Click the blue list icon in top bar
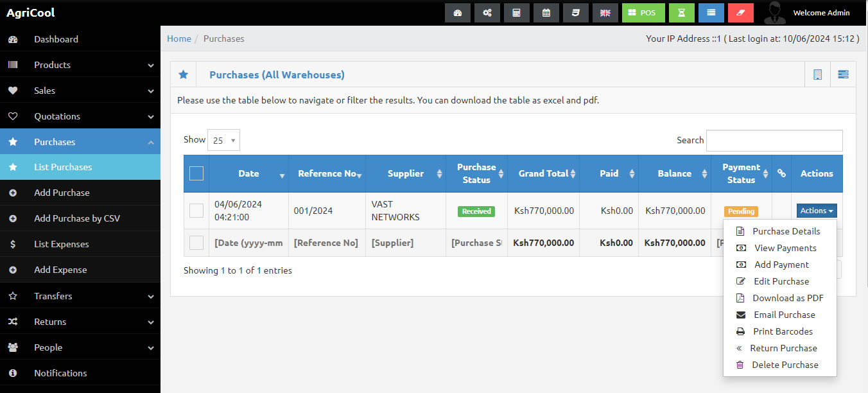This screenshot has height=393, width=868. point(711,13)
